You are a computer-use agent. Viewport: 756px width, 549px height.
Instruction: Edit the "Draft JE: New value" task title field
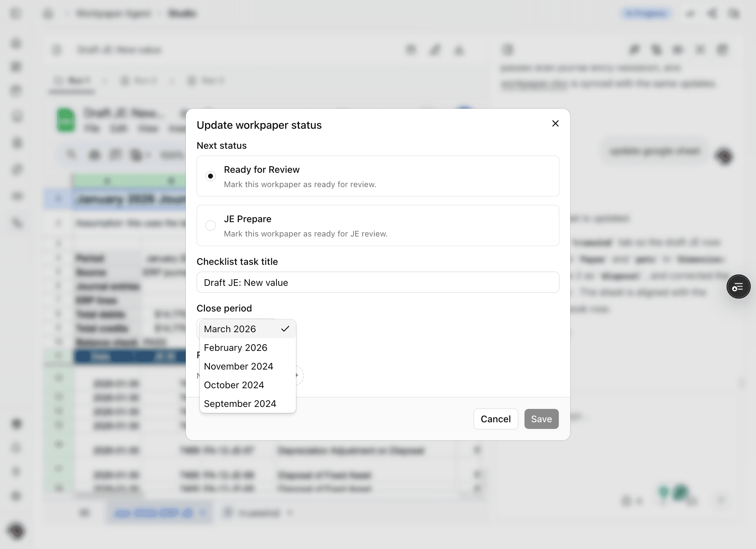[x=377, y=282]
